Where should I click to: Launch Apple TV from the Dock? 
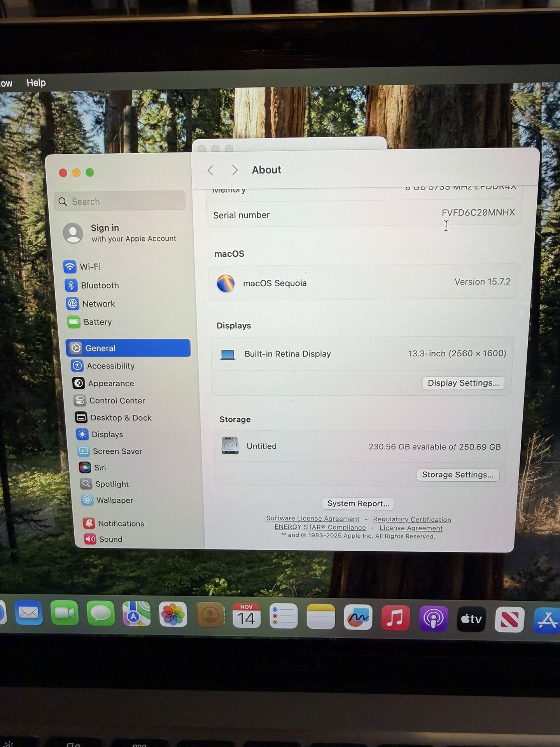[471, 619]
